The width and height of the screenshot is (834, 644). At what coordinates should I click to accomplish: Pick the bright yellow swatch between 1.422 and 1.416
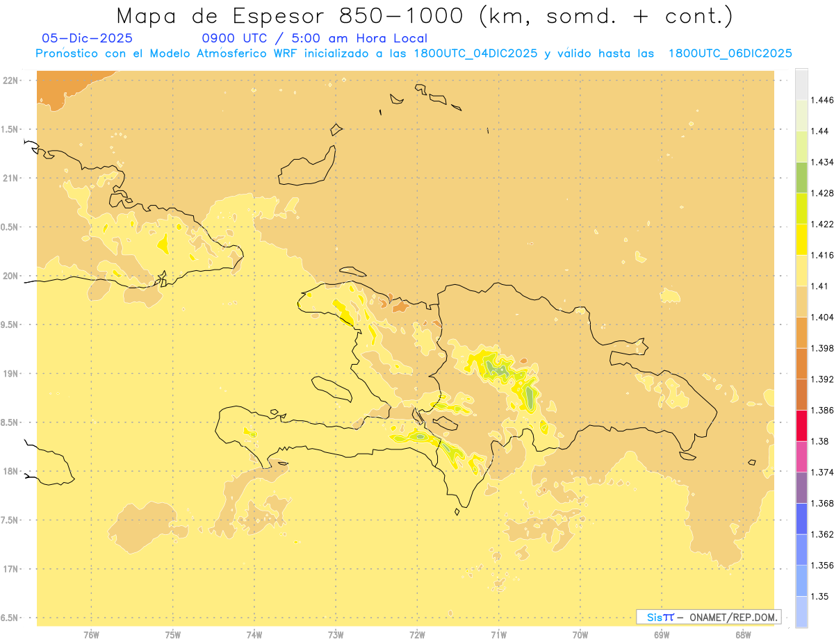tap(801, 239)
